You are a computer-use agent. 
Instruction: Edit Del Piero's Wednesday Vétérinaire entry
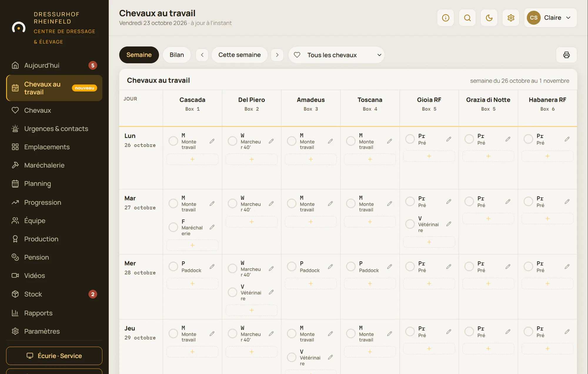pos(271,292)
